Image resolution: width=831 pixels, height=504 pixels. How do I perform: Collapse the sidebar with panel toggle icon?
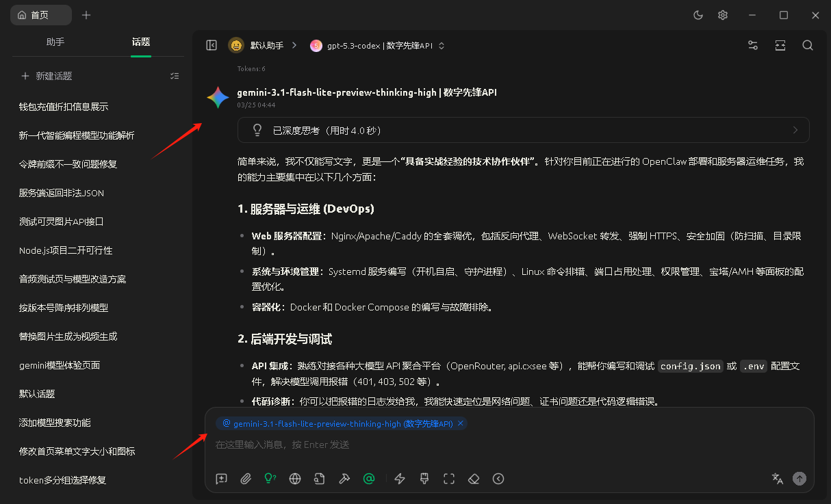pos(212,45)
